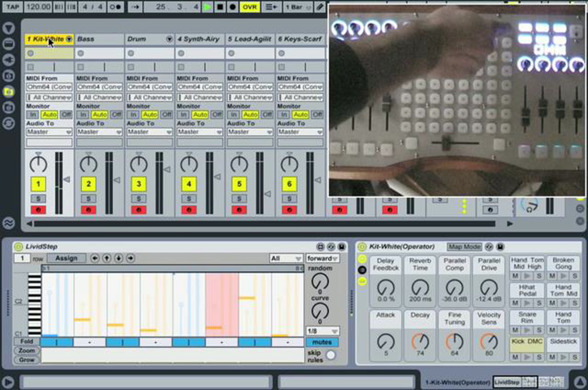
Task: Set Kit-White monitor to In
Action: tap(33, 115)
